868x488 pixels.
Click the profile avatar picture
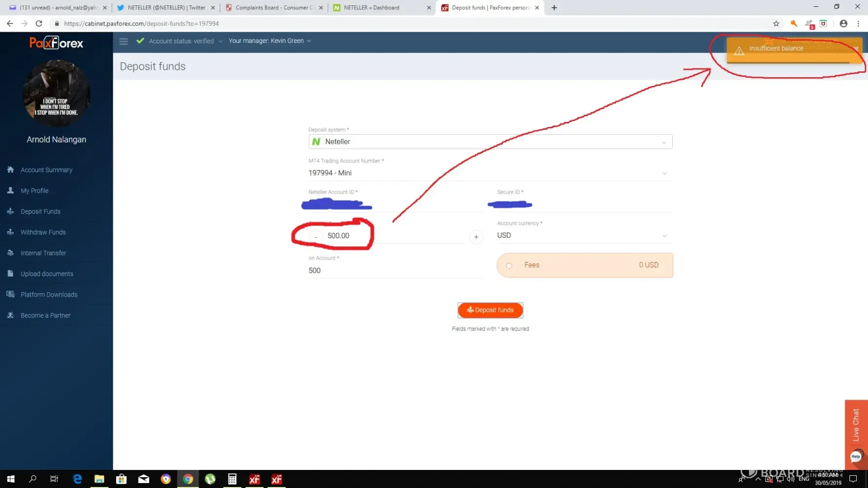point(56,93)
